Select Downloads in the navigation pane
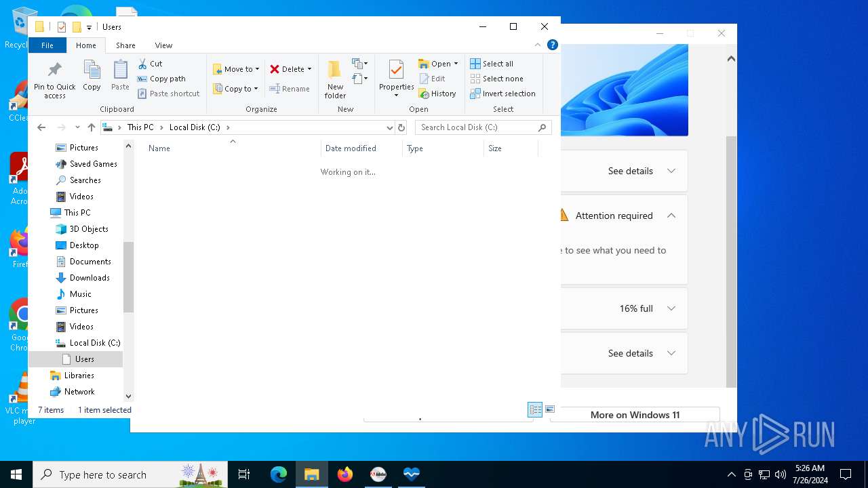 (90, 278)
